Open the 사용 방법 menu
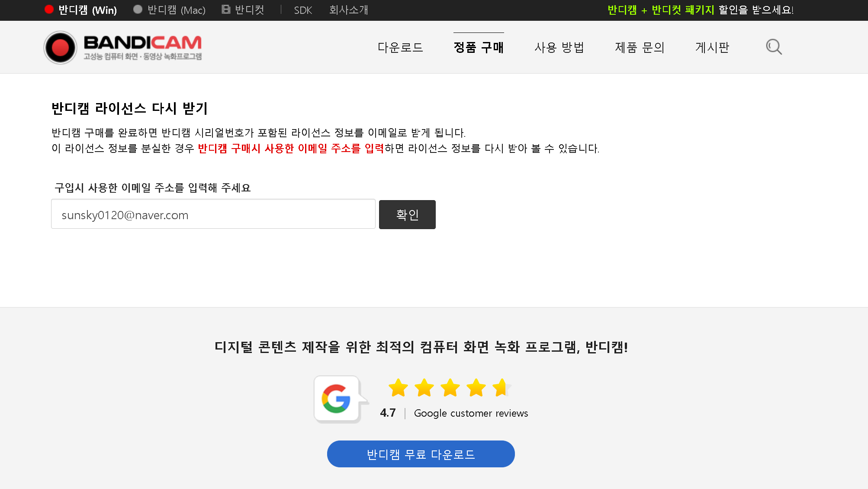The height and width of the screenshot is (489, 868). pyautogui.click(x=559, y=47)
